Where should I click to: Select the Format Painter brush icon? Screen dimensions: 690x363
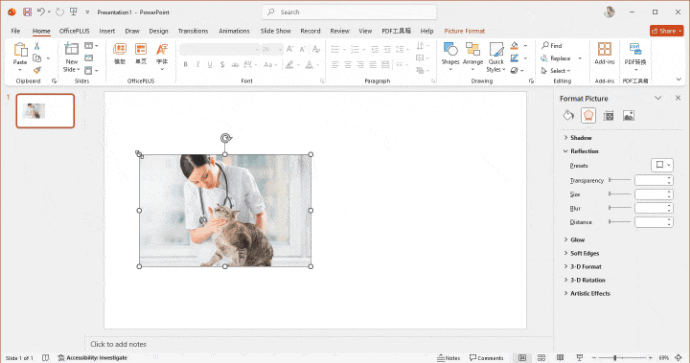[x=37, y=70]
